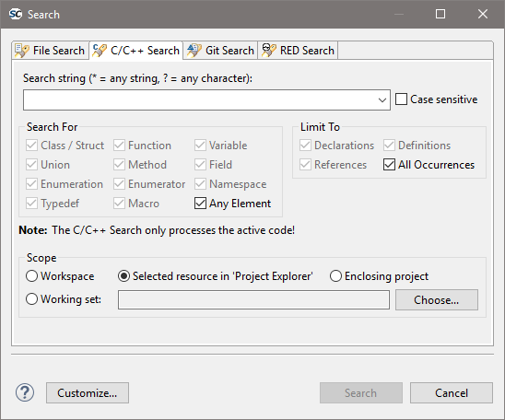The height and width of the screenshot is (420, 505).
Task: Open help via the question mark icon
Action: [x=25, y=392]
